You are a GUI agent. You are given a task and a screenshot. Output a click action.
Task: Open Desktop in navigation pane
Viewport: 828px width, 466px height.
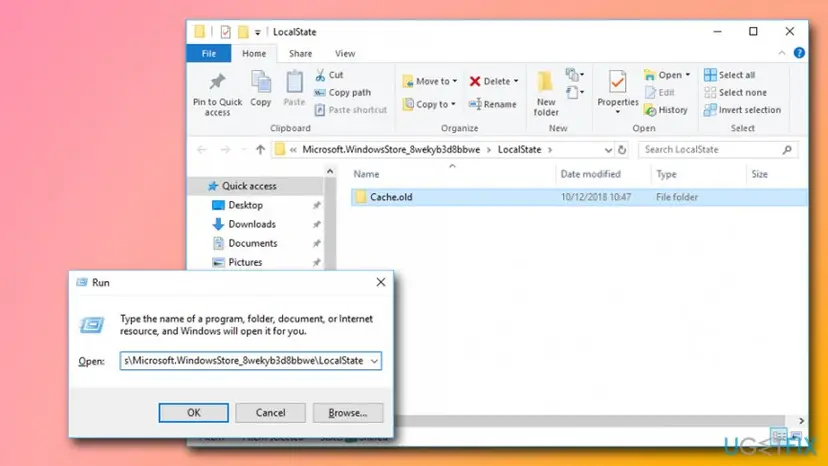245,205
